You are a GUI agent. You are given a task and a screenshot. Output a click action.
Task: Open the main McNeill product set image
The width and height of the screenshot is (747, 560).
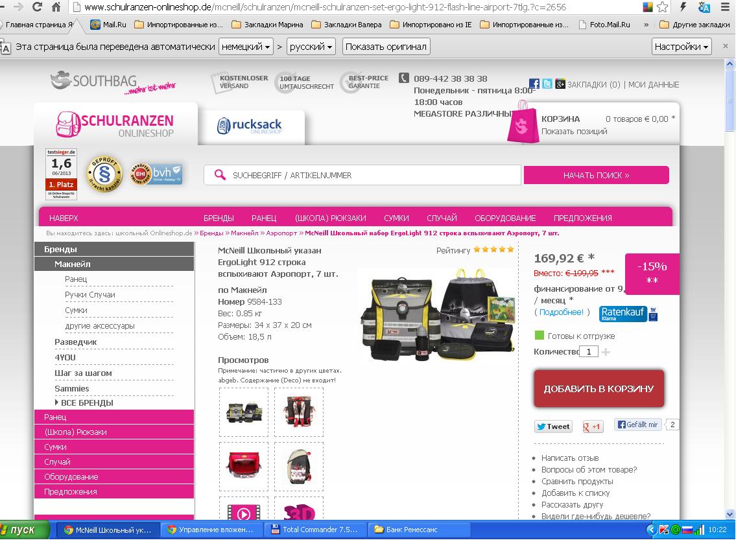click(437, 314)
